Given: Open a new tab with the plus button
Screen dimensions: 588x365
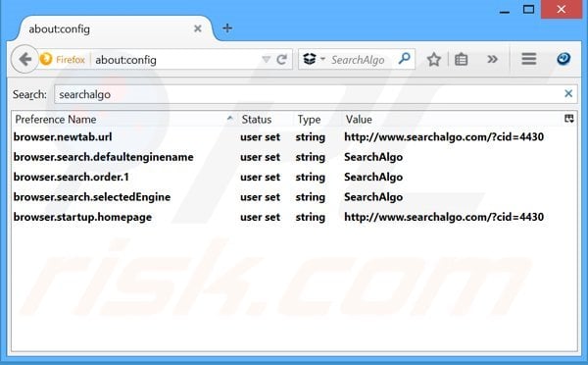Looking at the screenshot, I should click(227, 28).
